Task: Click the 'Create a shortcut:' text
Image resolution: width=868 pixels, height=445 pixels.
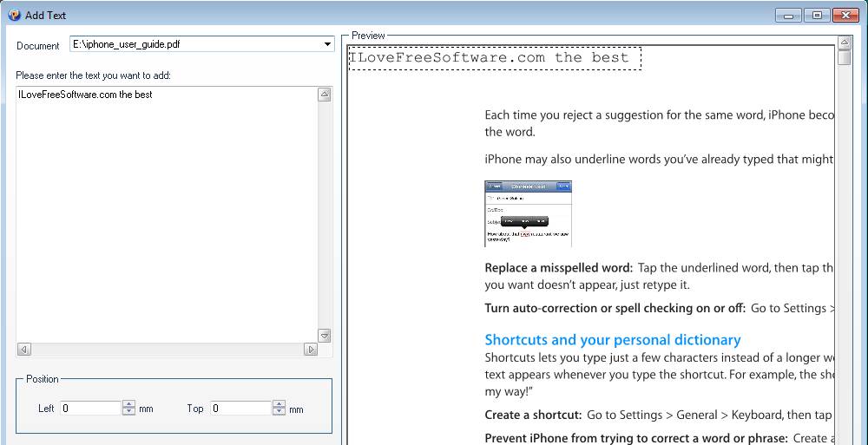Action: click(533, 415)
